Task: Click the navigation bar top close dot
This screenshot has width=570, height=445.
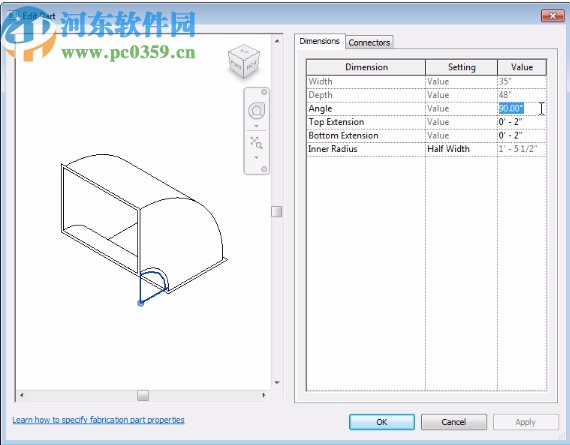Action: (x=264, y=92)
